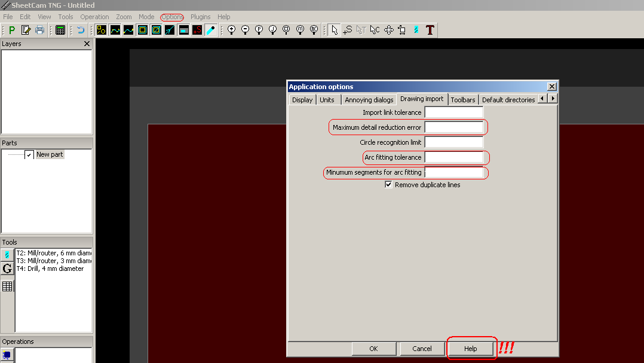This screenshot has height=363, width=644.
Task: Open the Options menu
Action: (x=172, y=17)
